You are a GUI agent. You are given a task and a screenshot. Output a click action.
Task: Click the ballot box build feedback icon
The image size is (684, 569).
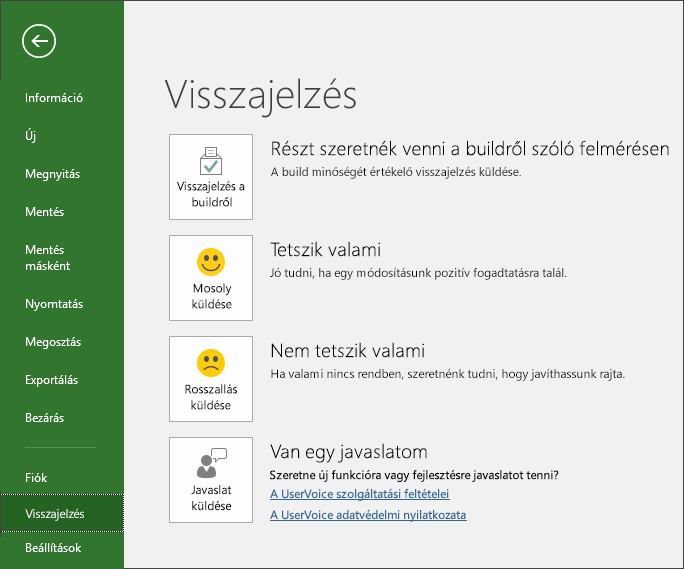coord(211,161)
